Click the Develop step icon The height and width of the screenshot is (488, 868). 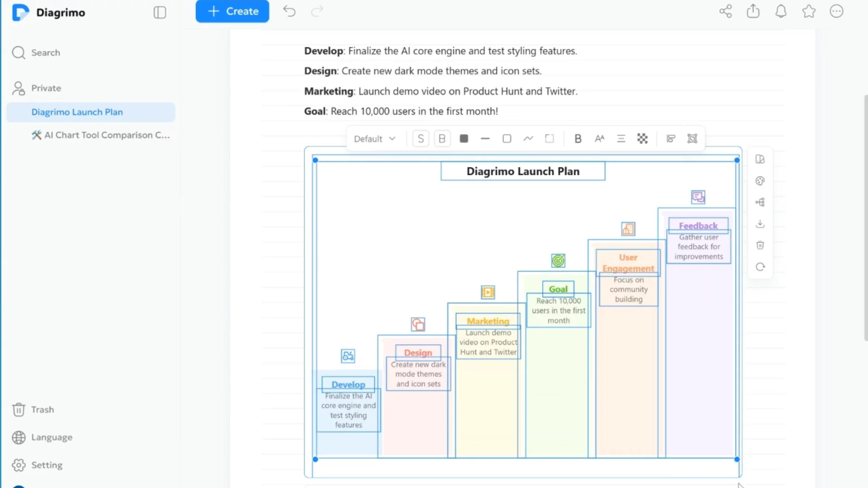pos(348,356)
